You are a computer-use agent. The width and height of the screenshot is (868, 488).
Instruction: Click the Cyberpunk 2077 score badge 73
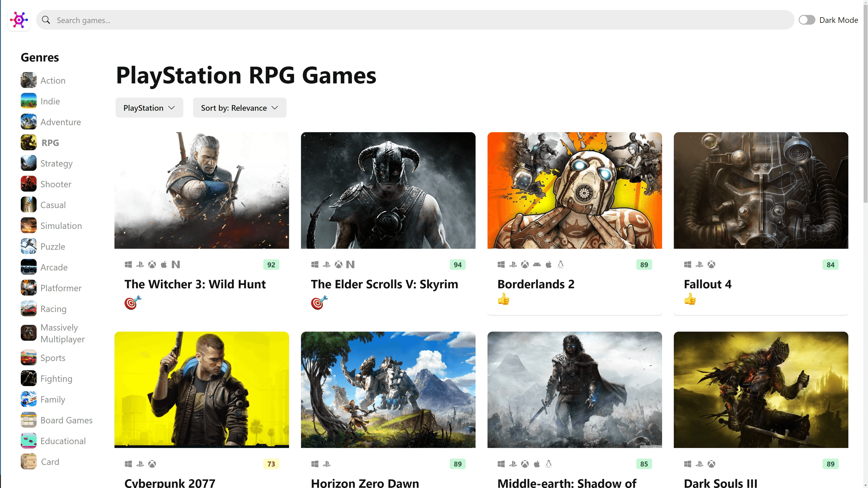coord(271,464)
